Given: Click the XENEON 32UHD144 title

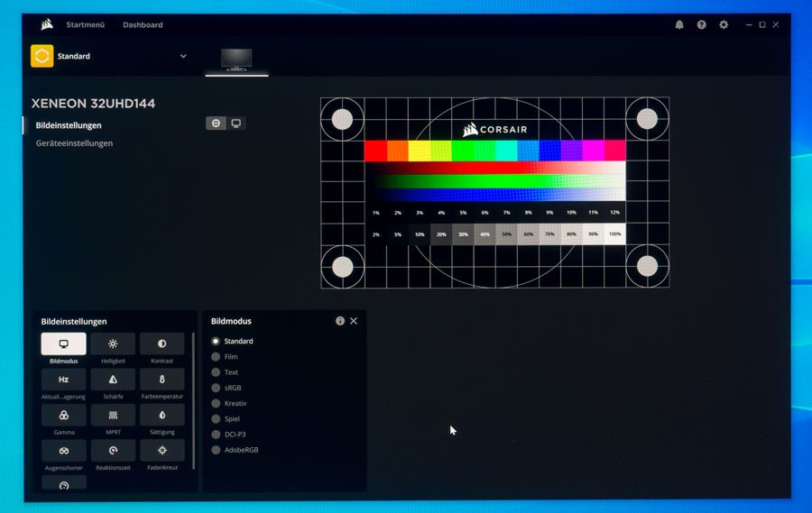Looking at the screenshot, I should click(x=93, y=104).
